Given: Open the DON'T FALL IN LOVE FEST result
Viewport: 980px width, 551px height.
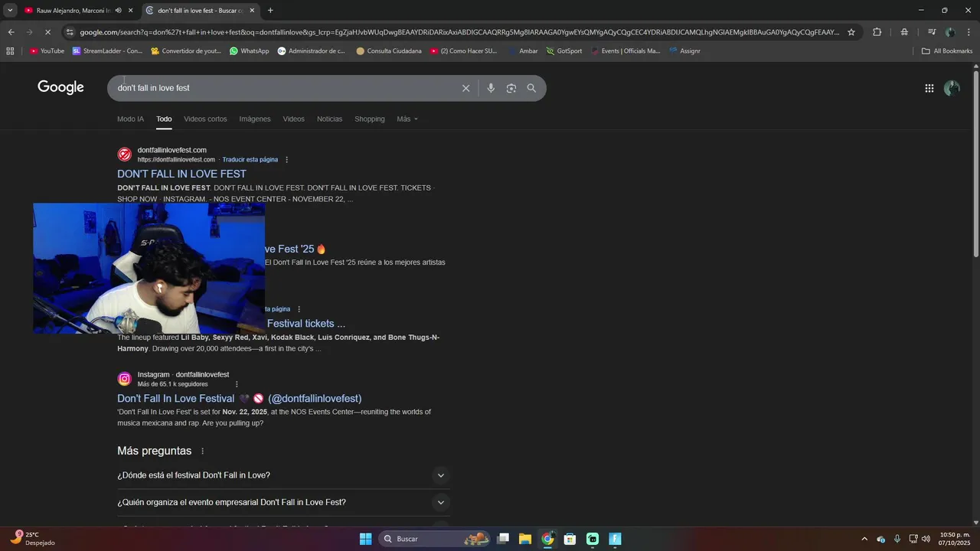Looking at the screenshot, I should pyautogui.click(x=181, y=174).
